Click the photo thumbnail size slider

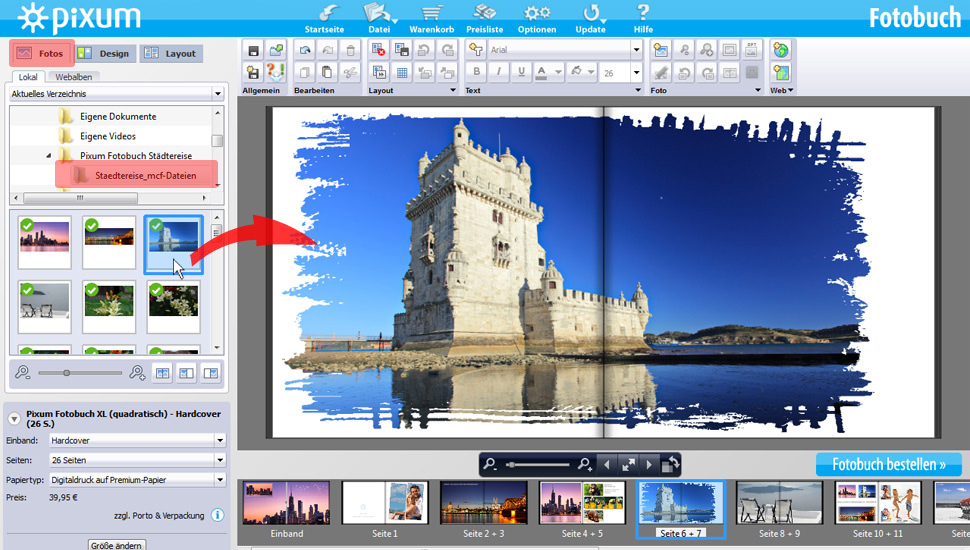click(67, 372)
